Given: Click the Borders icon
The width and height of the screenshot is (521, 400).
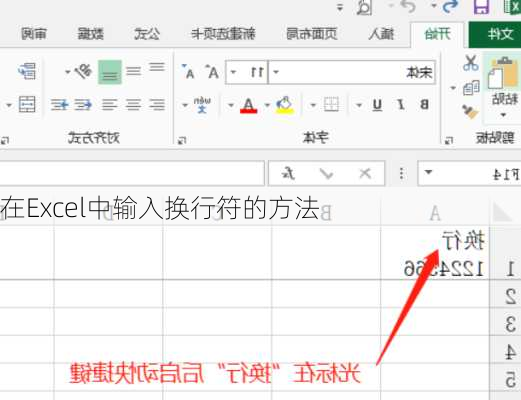Looking at the screenshot, I should coord(331,105).
